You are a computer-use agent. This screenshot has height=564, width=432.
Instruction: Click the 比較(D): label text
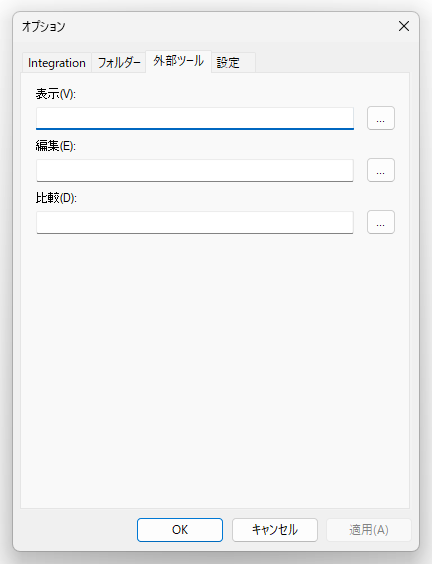56,198
